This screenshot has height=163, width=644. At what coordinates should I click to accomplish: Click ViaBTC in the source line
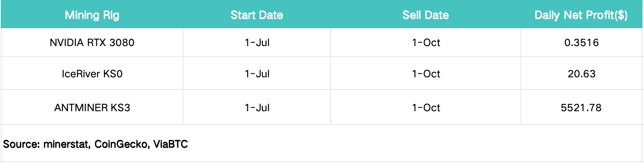170,144
